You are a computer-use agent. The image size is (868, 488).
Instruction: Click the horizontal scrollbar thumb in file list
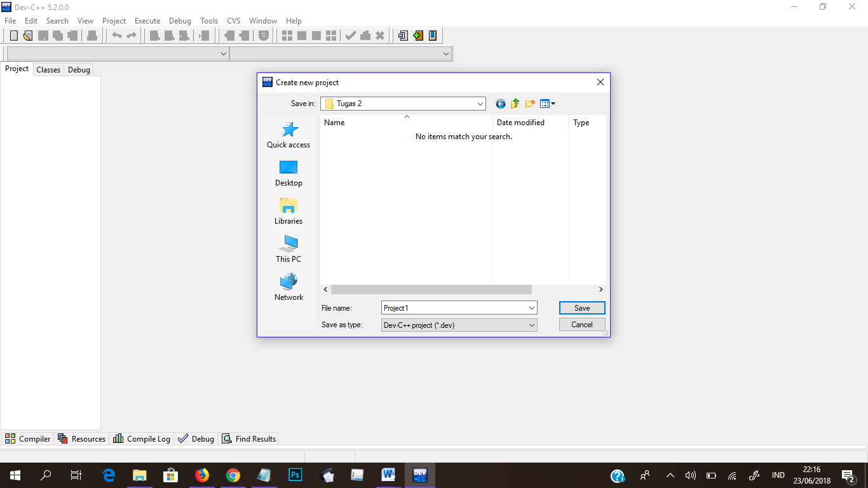pos(431,290)
